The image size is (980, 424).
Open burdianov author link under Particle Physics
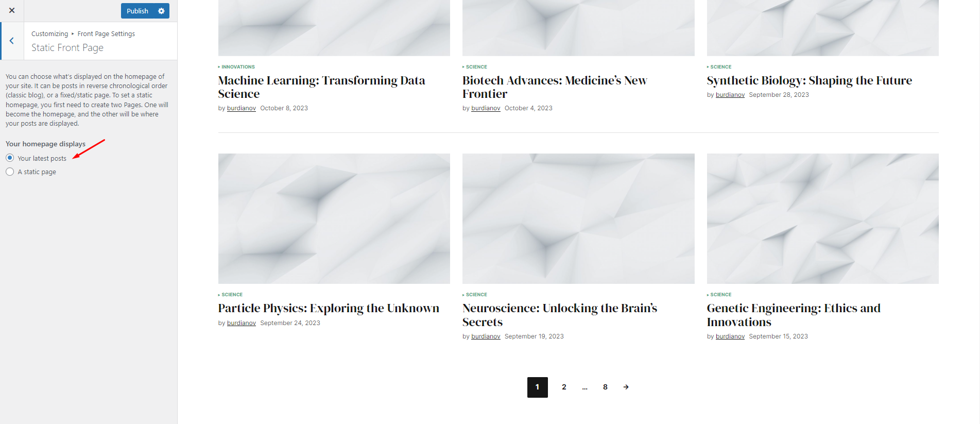(x=242, y=323)
